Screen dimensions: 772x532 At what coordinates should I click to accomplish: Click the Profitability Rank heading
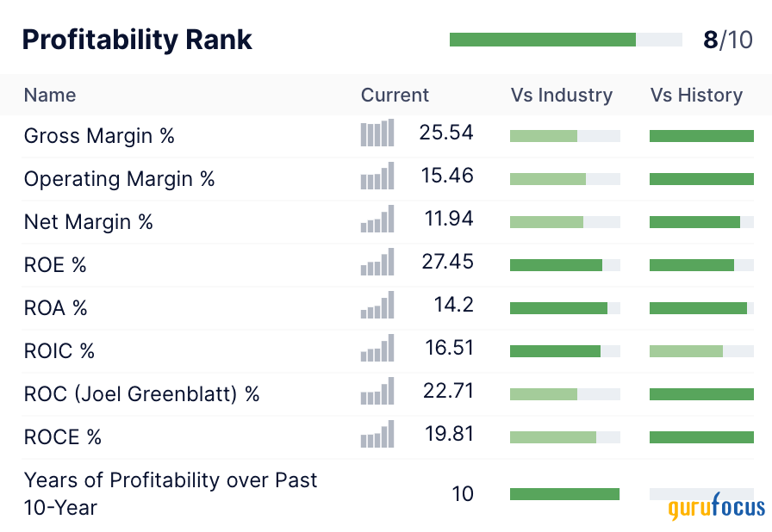tap(137, 40)
